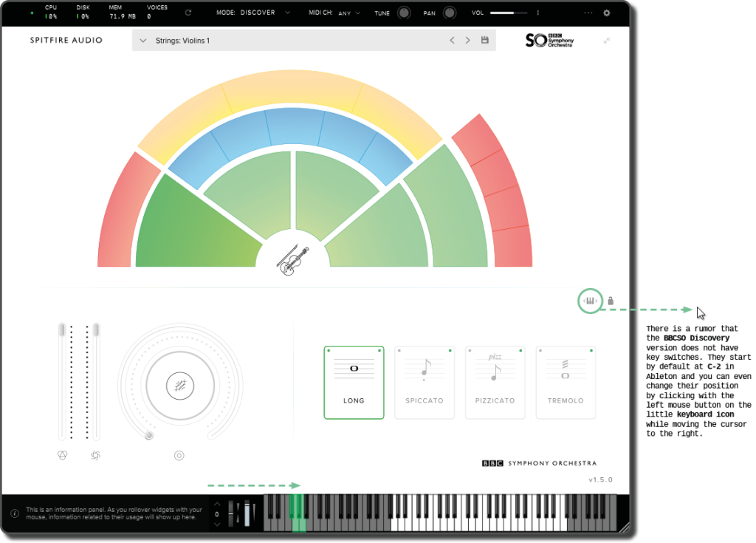Expand the preset list chevron
This screenshot has height=543, width=756.
coord(142,41)
